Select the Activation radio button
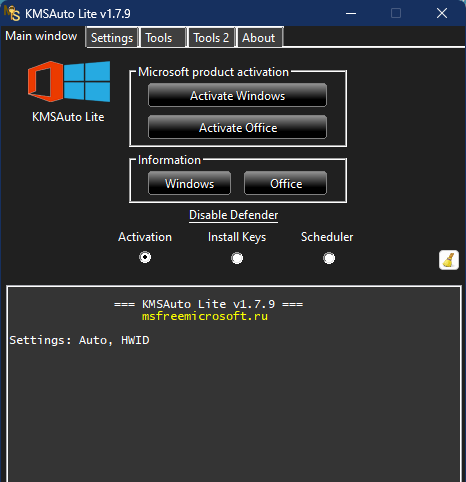This screenshot has height=482, width=466. pos(145,257)
